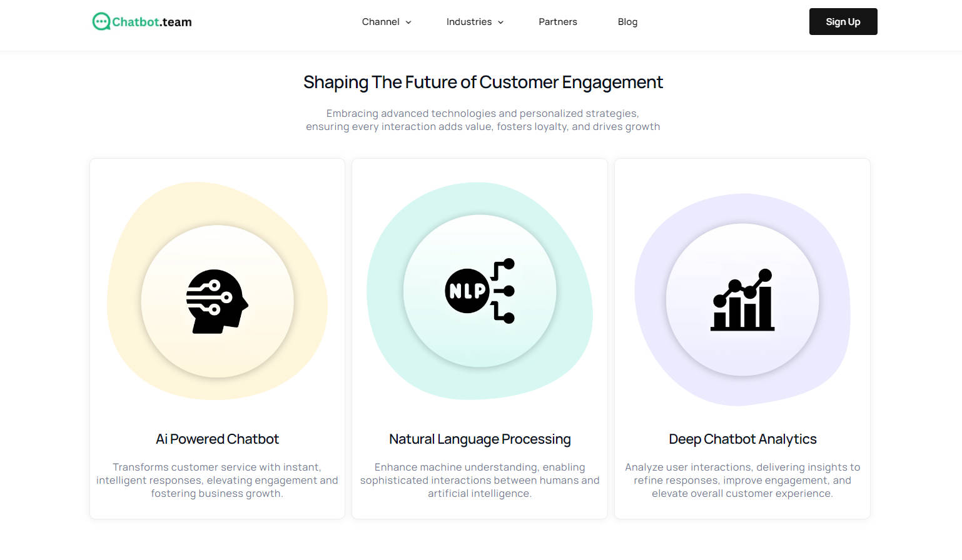Viewport: 962px width, 560px height.
Task: Select the Deep Chatbot Analytics heading
Action: pos(742,439)
